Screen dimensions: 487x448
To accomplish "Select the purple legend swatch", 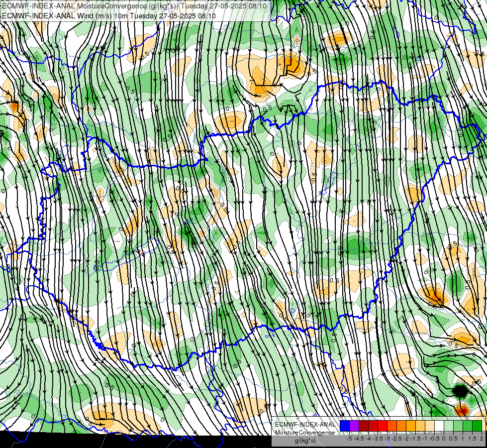I will point(354,426).
